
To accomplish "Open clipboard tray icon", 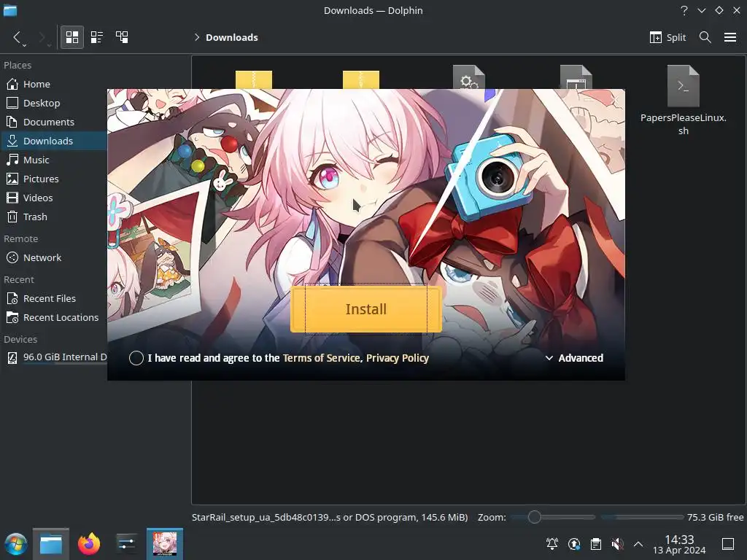I will click(x=595, y=544).
